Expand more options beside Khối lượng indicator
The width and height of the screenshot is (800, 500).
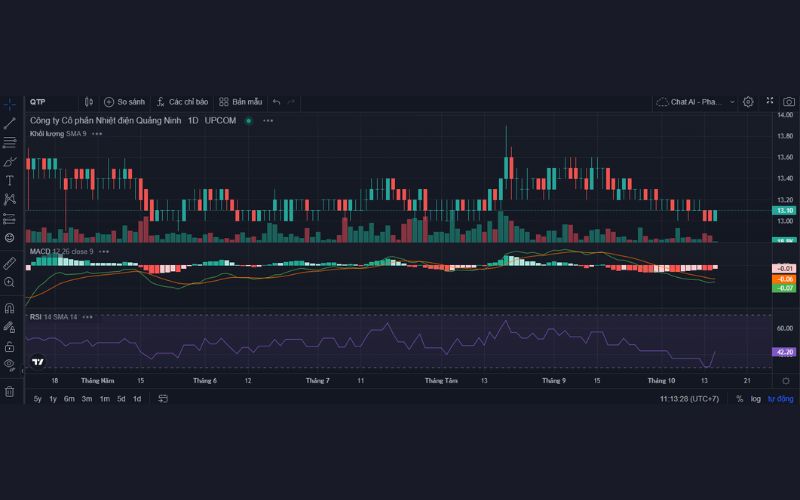(97, 133)
